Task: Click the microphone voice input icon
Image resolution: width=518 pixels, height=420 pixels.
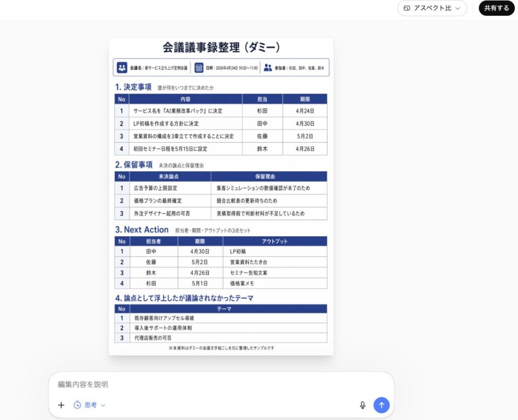Action: click(x=362, y=405)
